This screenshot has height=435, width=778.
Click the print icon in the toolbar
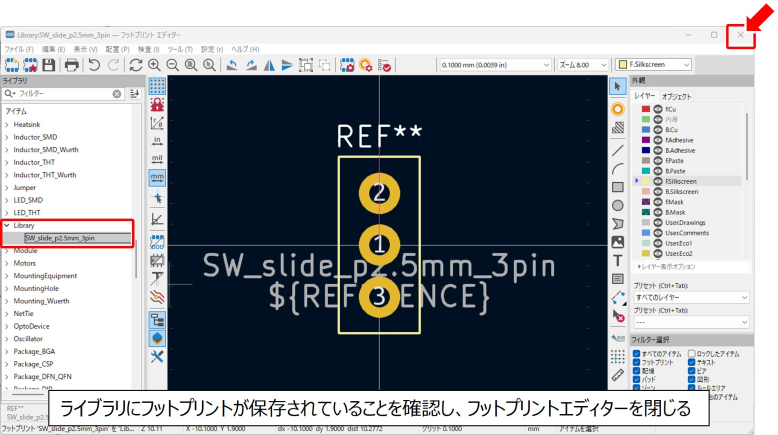tap(72, 65)
